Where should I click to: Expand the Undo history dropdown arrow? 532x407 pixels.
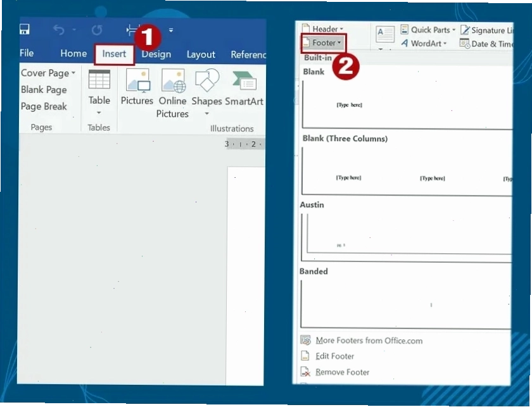(74, 30)
